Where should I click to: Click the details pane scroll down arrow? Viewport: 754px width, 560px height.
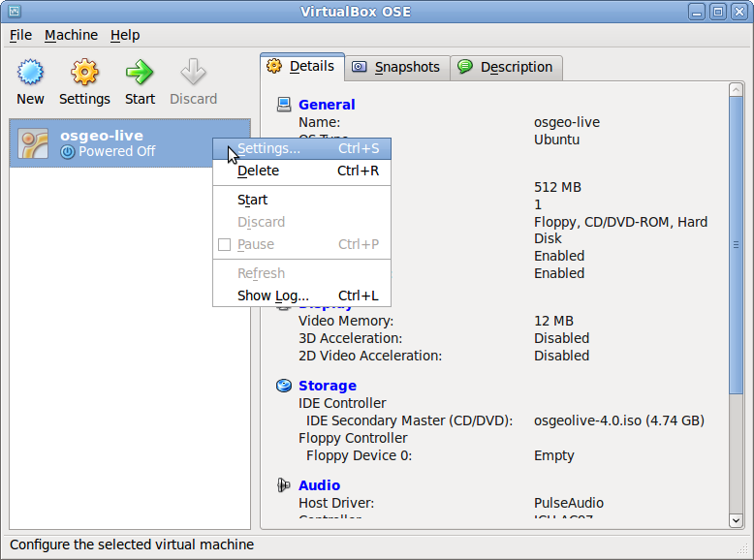pos(736,520)
